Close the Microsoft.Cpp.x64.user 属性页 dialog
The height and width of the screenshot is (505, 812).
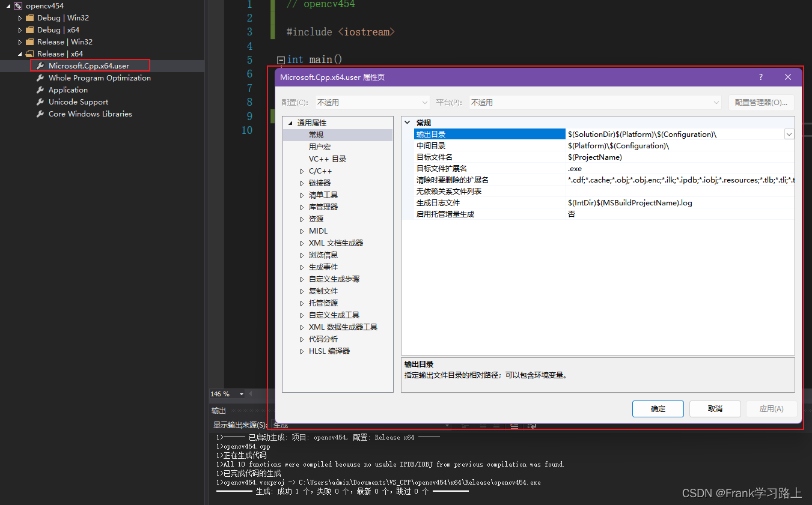pyautogui.click(x=788, y=77)
